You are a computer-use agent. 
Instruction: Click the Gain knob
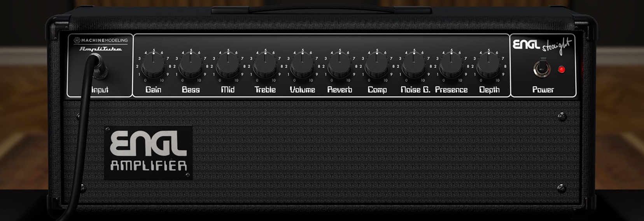153,65
